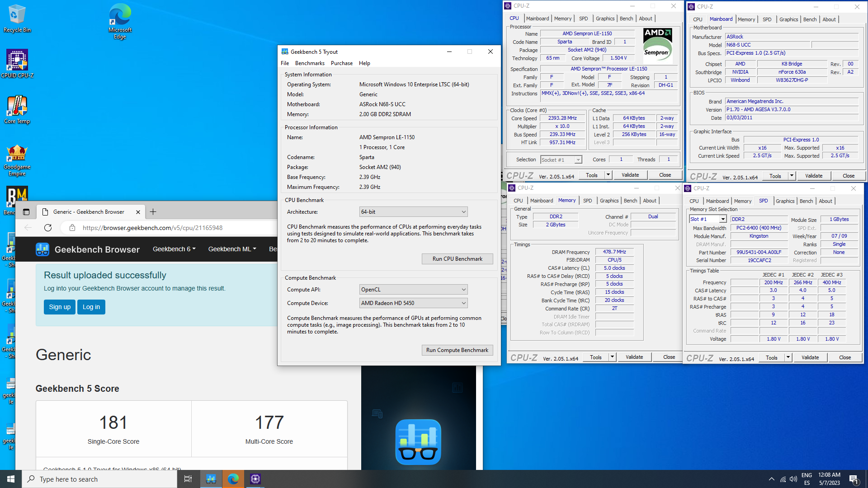This screenshot has width=868, height=488.
Task: Switch to SPD tab in CPU-Z Mainboard window
Action: (767, 19)
